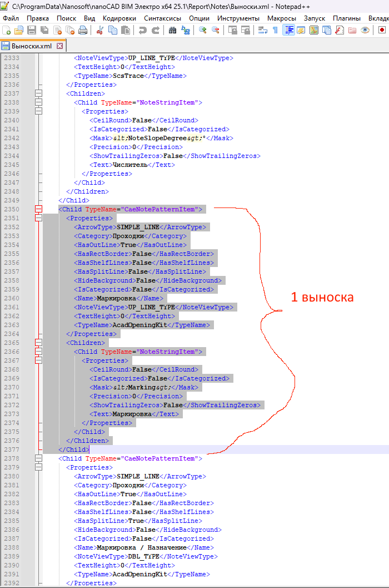The width and height of the screenshot is (389, 588).
Task: Click the New file toolbar icon
Action: pyautogui.click(x=7, y=30)
